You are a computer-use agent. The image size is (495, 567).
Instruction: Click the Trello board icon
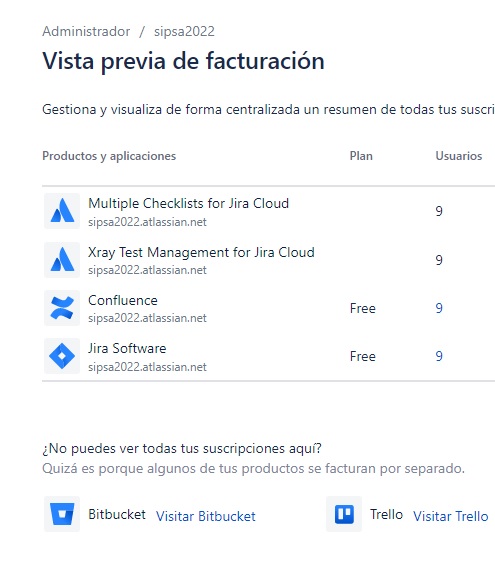344,514
